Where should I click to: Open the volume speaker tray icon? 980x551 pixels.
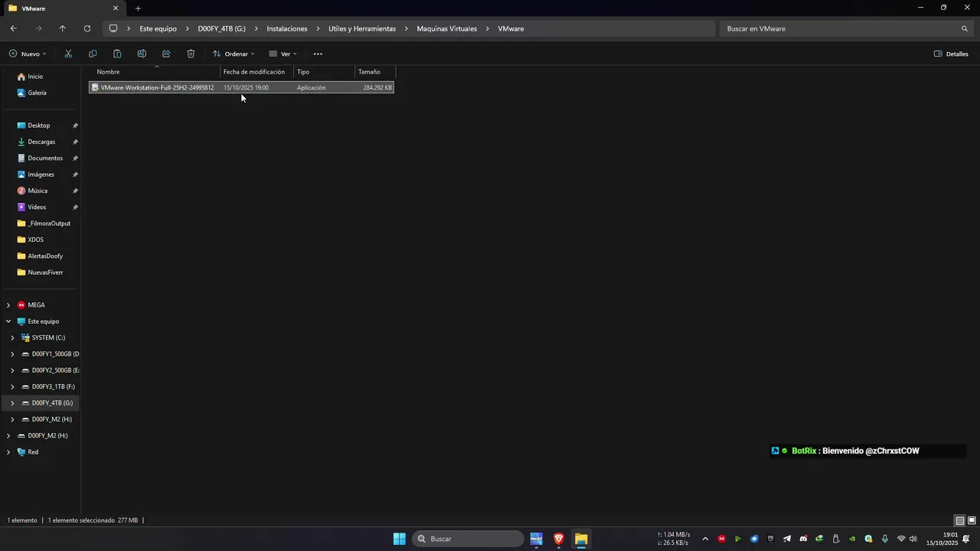(x=913, y=539)
